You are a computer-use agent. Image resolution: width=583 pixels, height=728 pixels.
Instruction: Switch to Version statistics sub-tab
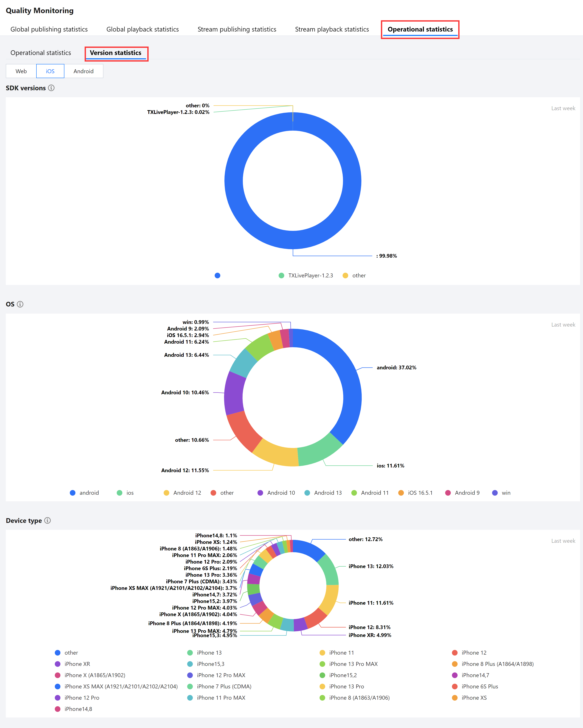pyautogui.click(x=115, y=53)
